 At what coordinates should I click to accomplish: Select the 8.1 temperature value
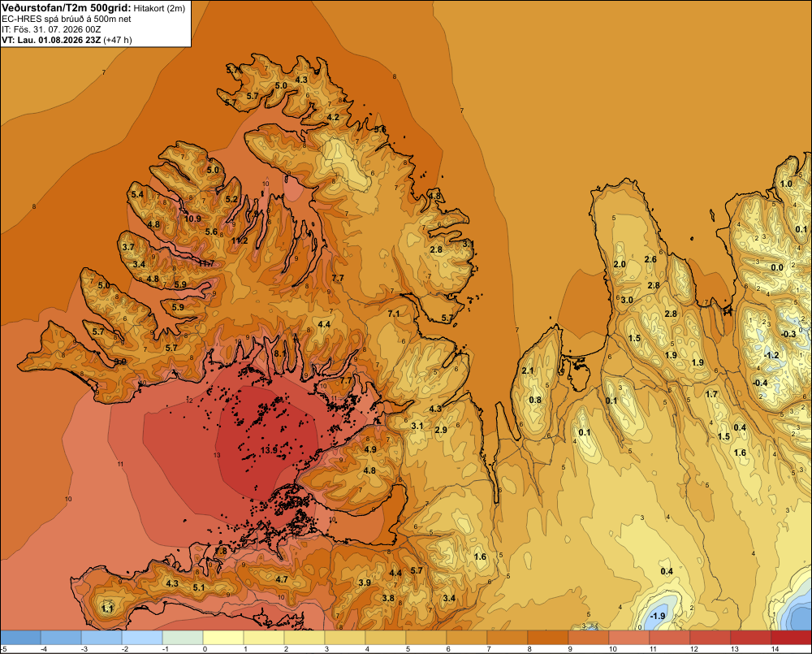(x=280, y=353)
